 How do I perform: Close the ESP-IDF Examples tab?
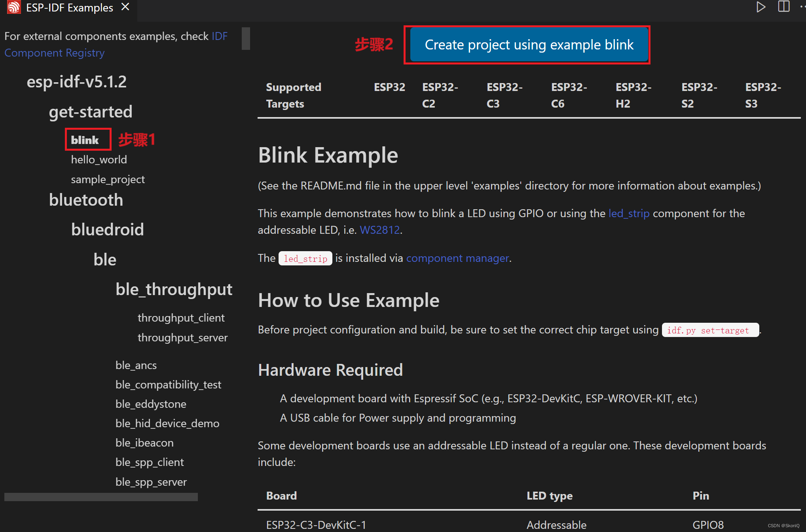[x=125, y=7]
